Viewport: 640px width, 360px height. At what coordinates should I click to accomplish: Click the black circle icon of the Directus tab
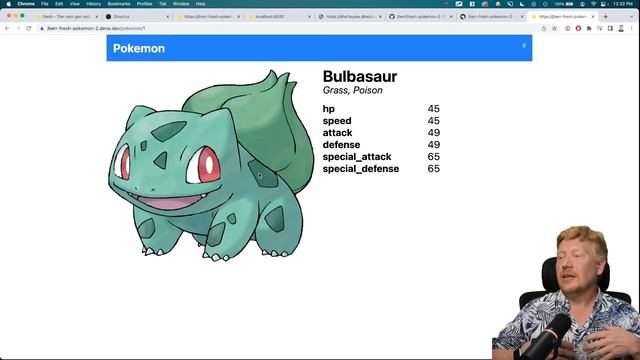point(109,17)
